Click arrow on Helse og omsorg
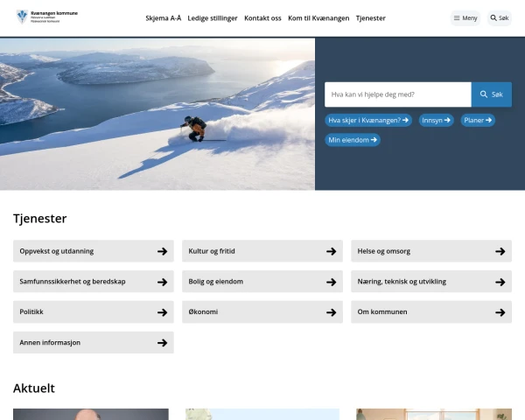 500,251
